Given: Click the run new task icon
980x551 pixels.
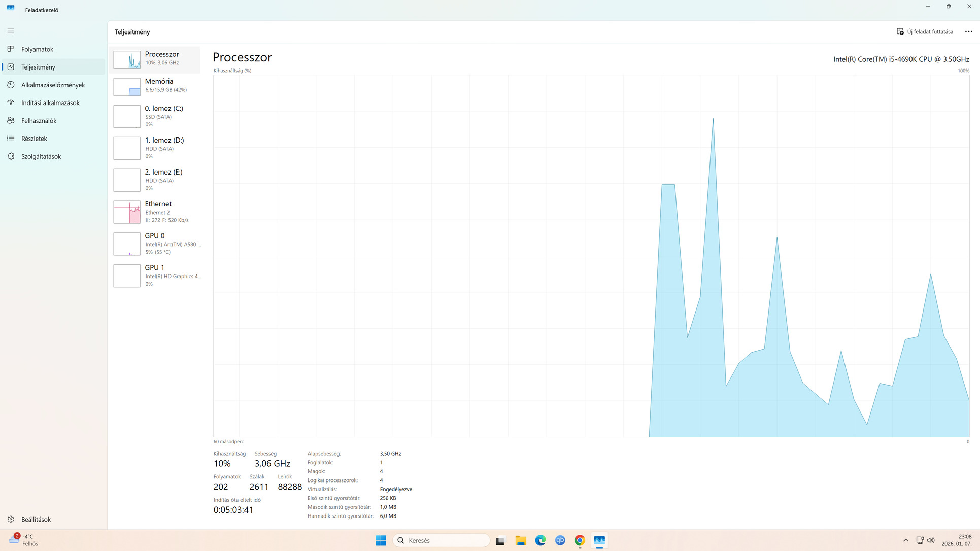Looking at the screenshot, I should [x=900, y=31].
